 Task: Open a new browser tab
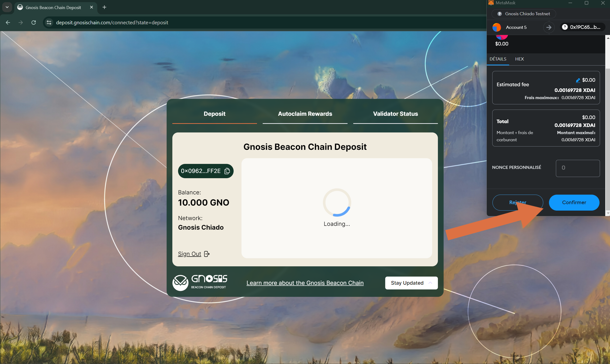pos(104,7)
